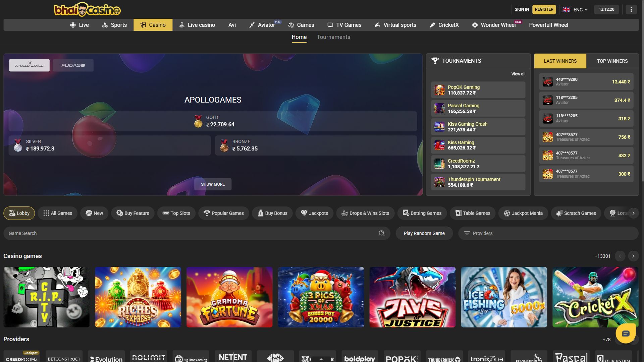644x362 pixels.
Task: Select the Lobby category filter
Action: [19, 213]
